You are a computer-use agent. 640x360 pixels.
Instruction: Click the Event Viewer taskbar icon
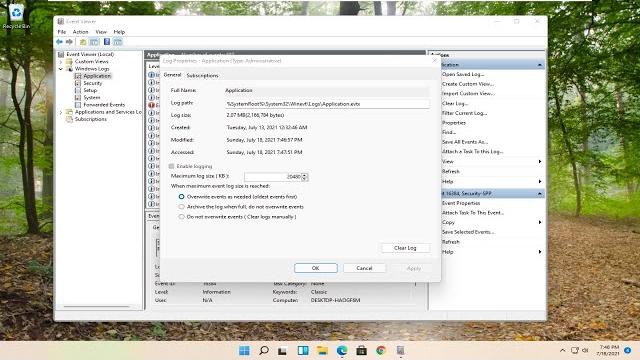pyautogui.click(x=400, y=350)
